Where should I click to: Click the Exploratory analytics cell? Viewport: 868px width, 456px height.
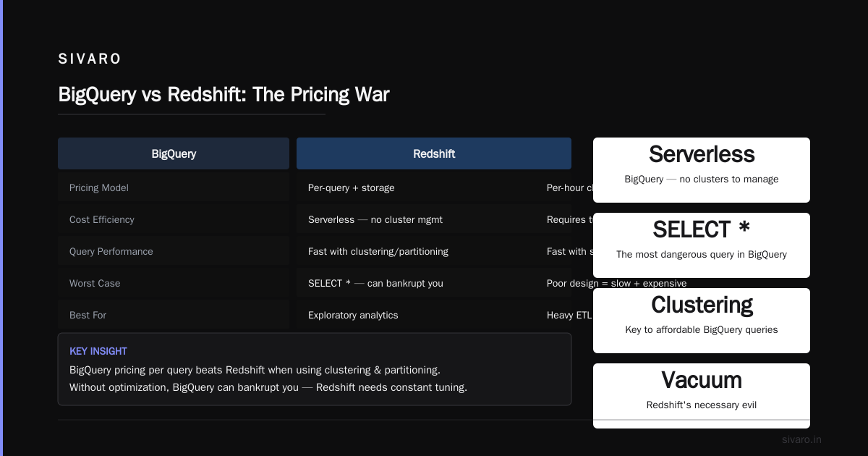[x=353, y=315]
